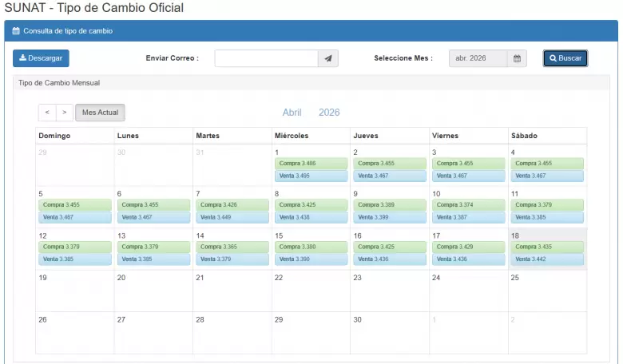623x364 pixels.
Task: Select Compra 3.374 on April 10
Action: [x=468, y=205]
